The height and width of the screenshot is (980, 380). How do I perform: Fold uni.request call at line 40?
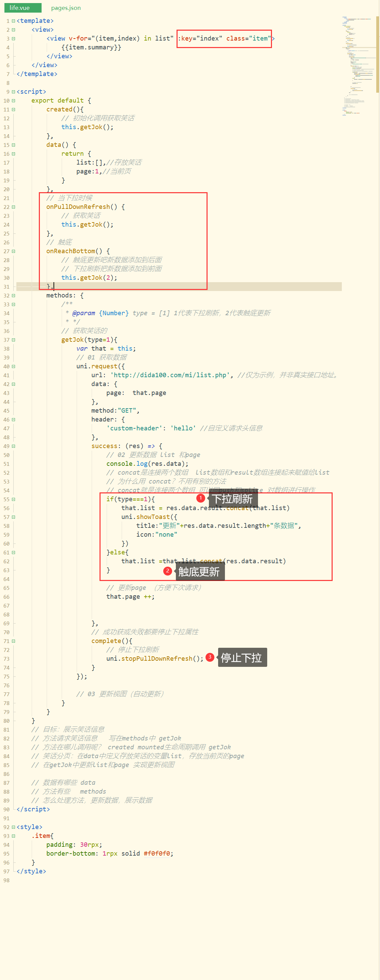pyautogui.click(x=13, y=366)
